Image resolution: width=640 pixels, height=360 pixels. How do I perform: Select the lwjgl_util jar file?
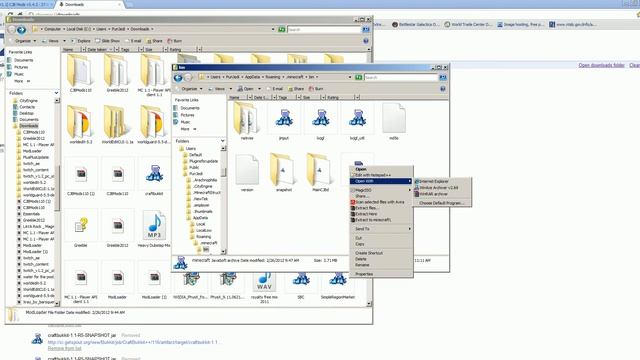(357, 121)
